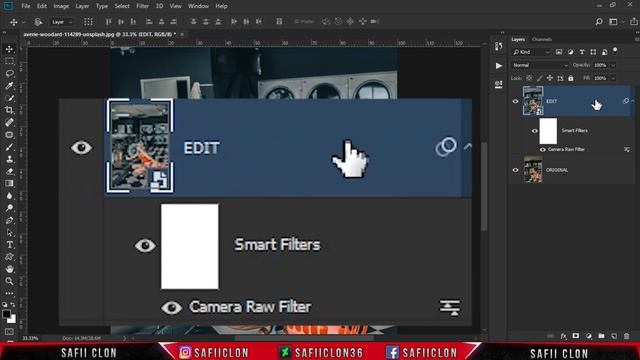Click Create a new group folder button
This screenshot has width=640, height=360.
click(x=601, y=336)
